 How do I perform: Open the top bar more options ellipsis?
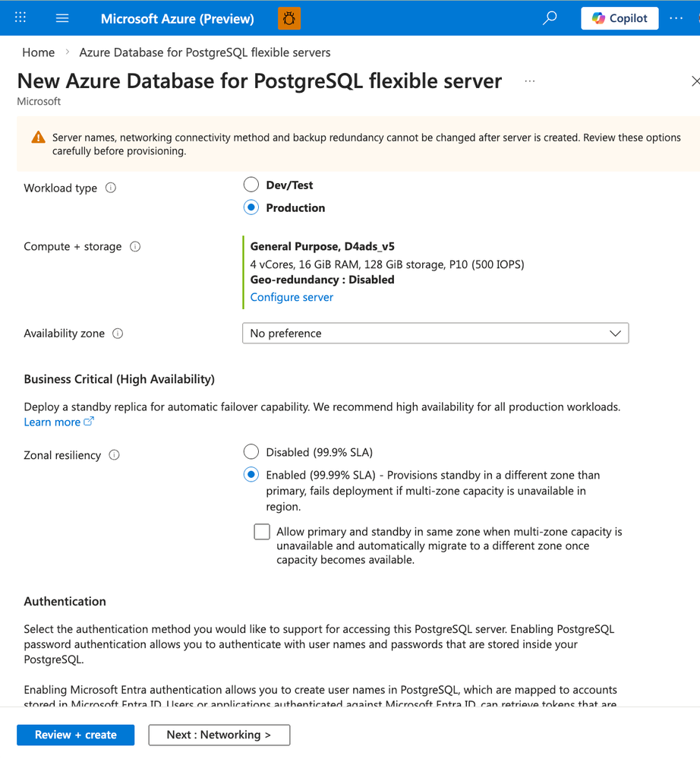coord(676,18)
